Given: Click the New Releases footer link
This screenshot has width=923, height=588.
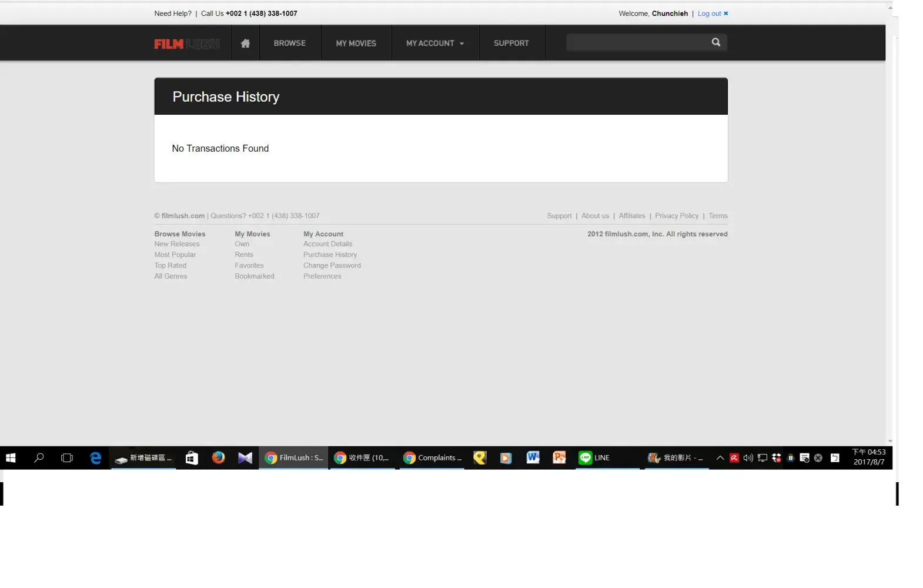Looking at the screenshot, I should click(x=177, y=244).
